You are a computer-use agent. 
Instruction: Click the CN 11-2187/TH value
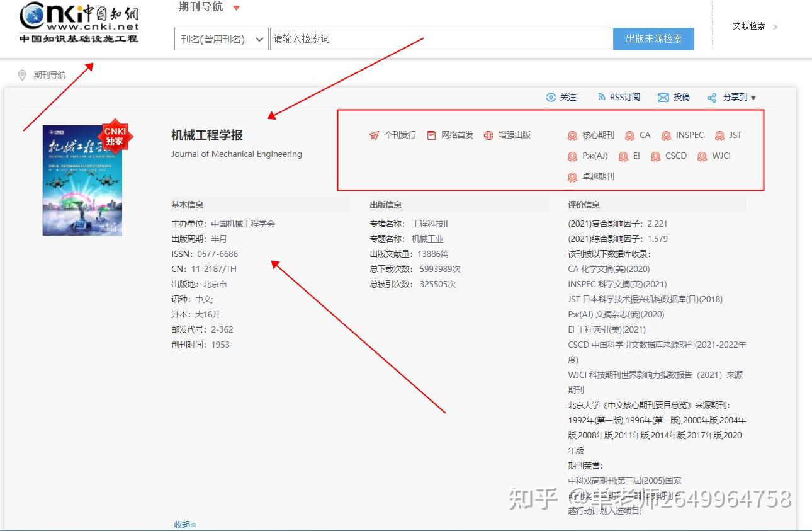pos(214,269)
